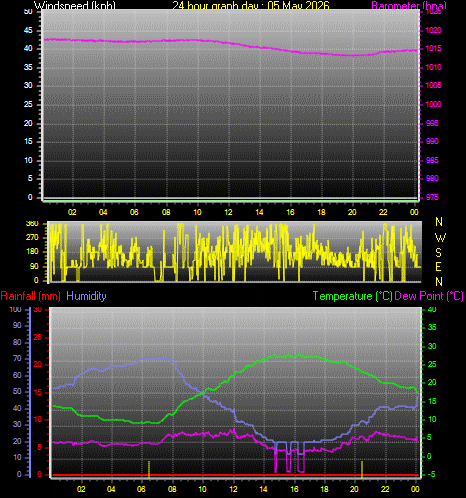466x498 pixels.
Task: Click the 360 wind direction axis value
Action: click(x=32, y=224)
